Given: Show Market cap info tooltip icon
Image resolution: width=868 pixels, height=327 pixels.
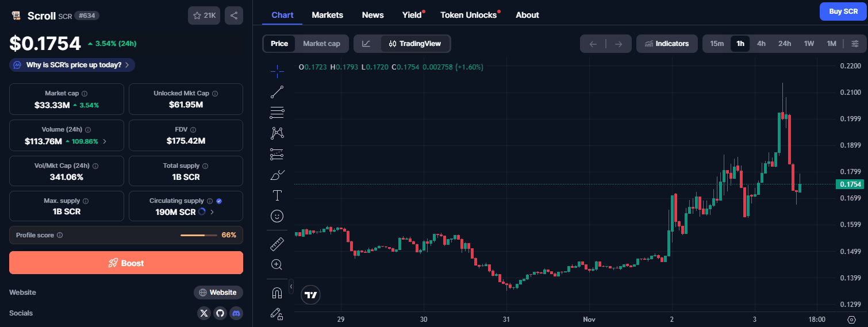Looking at the screenshot, I should [85, 93].
